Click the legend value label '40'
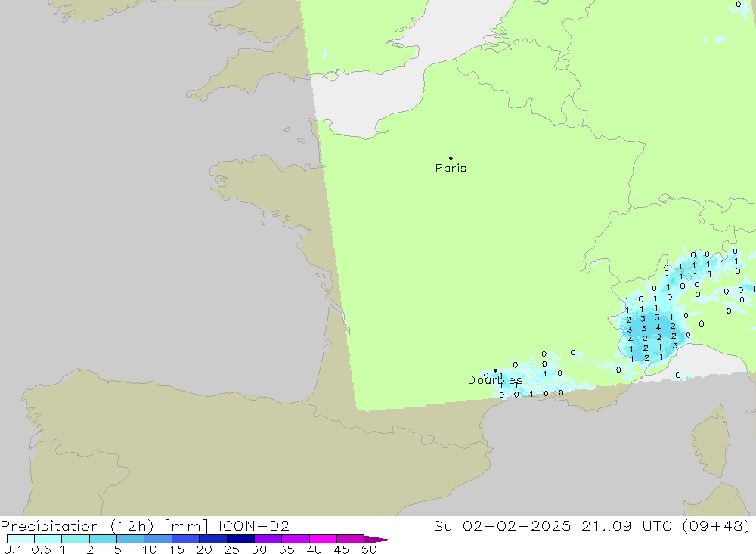 [314, 549]
